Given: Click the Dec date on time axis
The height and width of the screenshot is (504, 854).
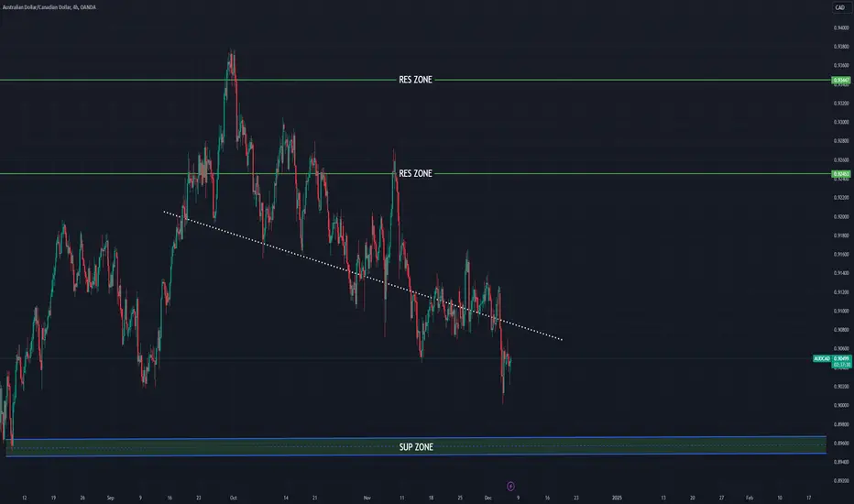Looking at the screenshot, I should (488, 498).
